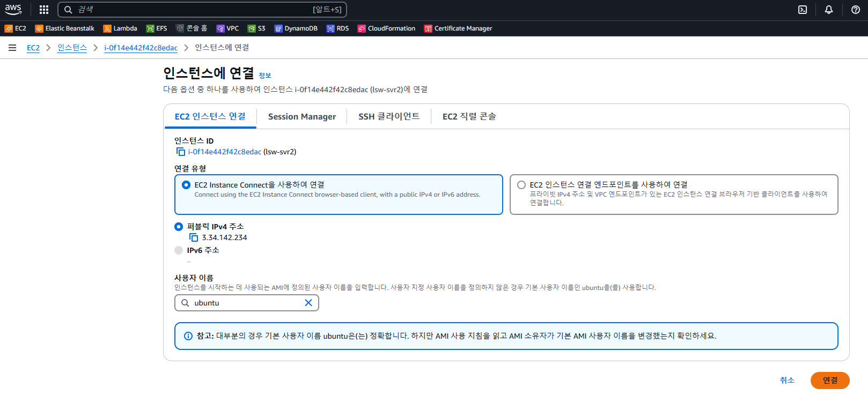Switch to Session Manager tab
868x403 pixels.
tap(302, 117)
